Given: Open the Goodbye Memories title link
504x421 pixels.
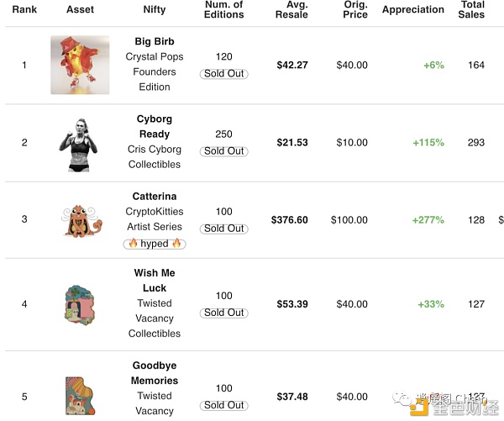Looking at the screenshot, I should (x=155, y=373).
